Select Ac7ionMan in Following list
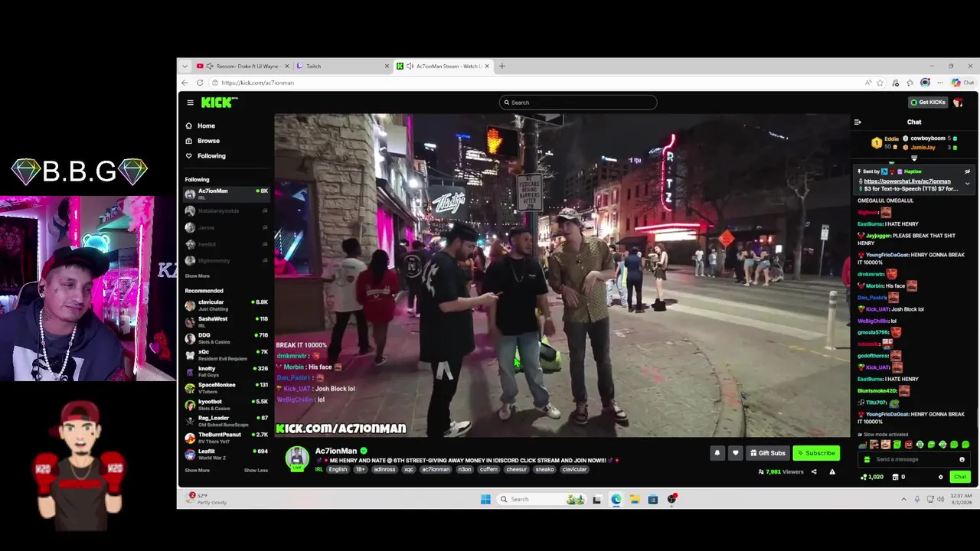Viewport: 980px width, 551px height. click(226, 194)
